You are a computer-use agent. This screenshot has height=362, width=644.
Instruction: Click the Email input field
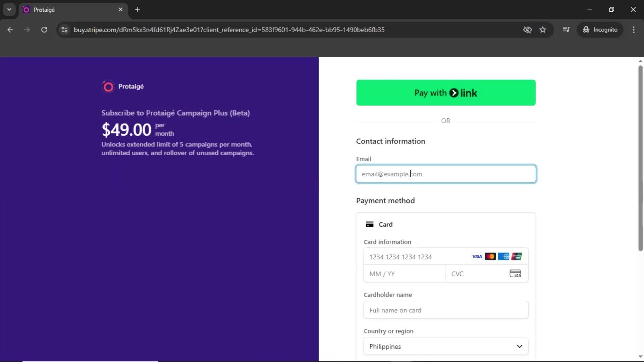[445, 174]
